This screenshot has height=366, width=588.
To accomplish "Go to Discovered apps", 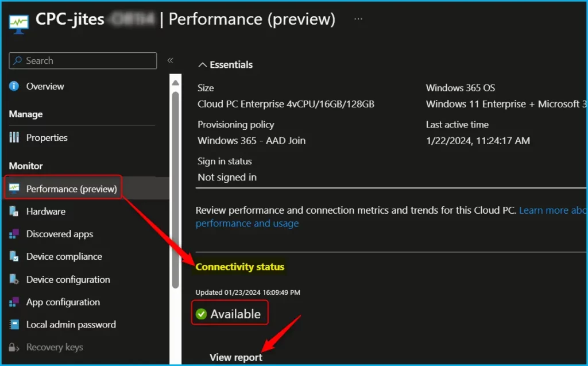I will [x=60, y=234].
